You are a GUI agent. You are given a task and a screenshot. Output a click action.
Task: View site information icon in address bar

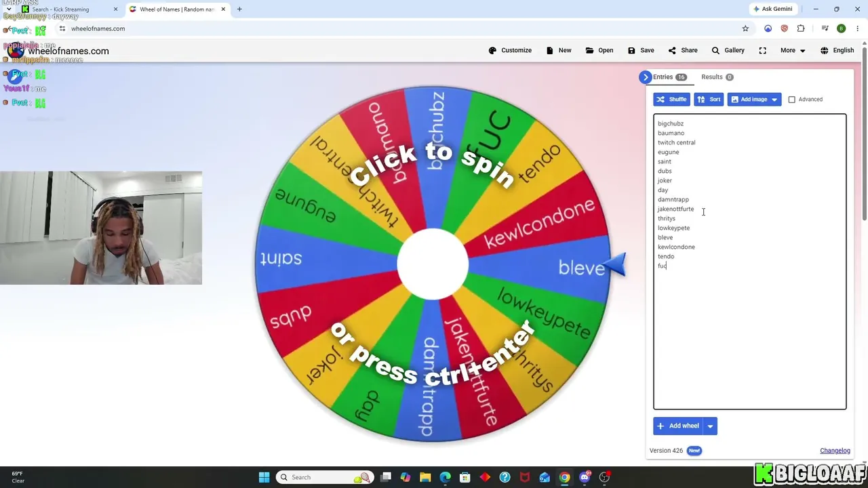point(62,28)
